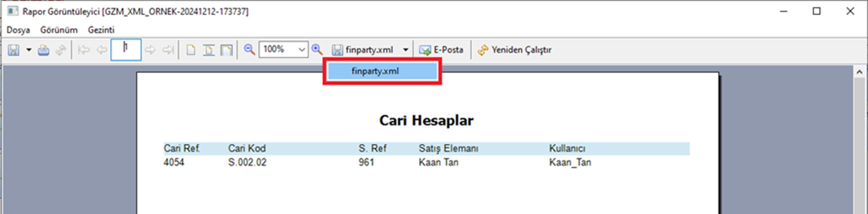Click the page number input field

coord(126,50)
